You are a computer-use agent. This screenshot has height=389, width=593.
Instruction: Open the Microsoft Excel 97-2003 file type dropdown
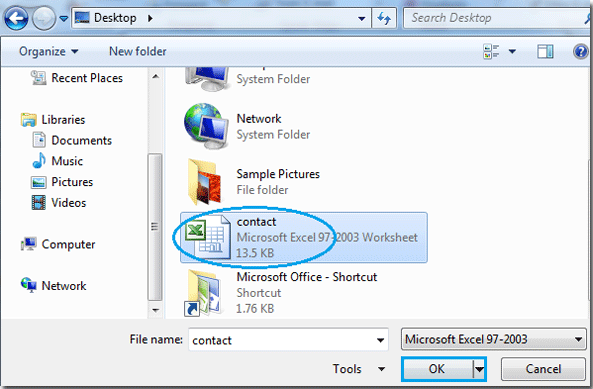tap(493, 339)
